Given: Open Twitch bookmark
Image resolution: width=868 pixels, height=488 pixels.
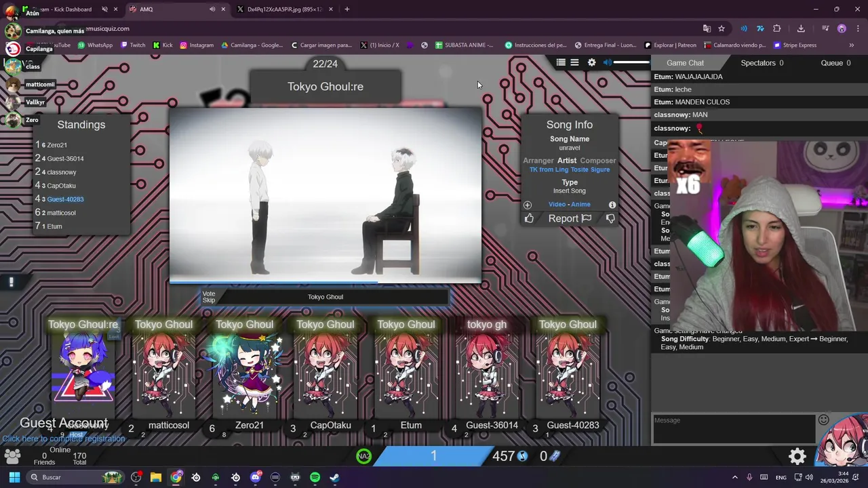Looking at the screenshot, I should coord(133,45).
